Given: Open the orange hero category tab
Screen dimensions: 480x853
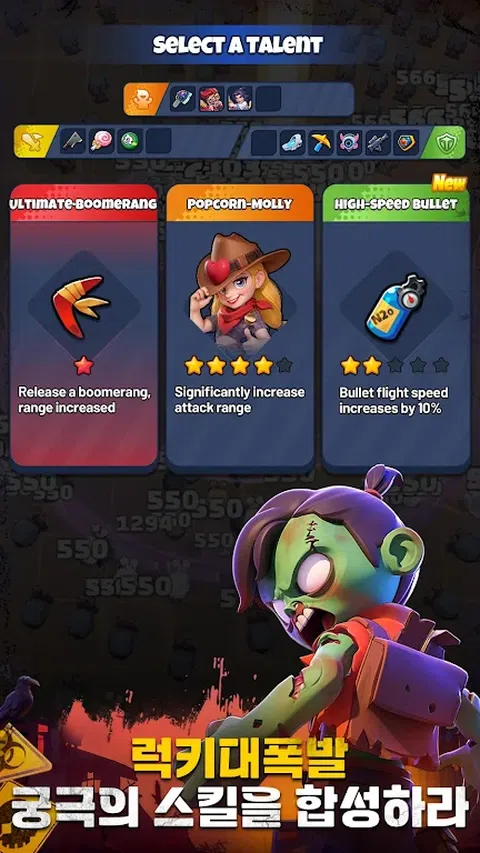Looking at the screenshot, I should (x=145, y=99).
